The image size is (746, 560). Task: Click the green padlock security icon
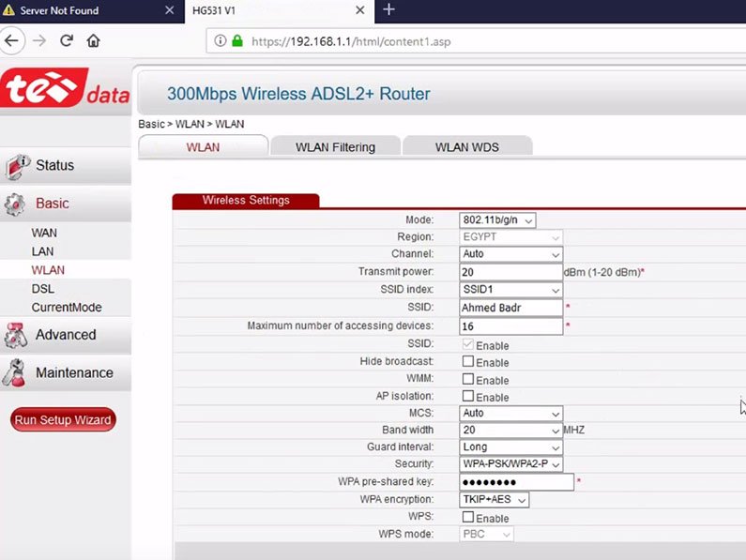[x=237, y=41]
